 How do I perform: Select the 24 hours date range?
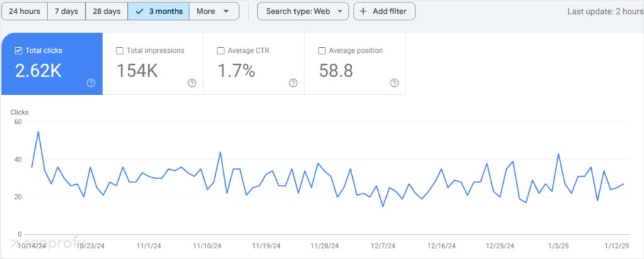pyautogui.click(x=25, y=11)
